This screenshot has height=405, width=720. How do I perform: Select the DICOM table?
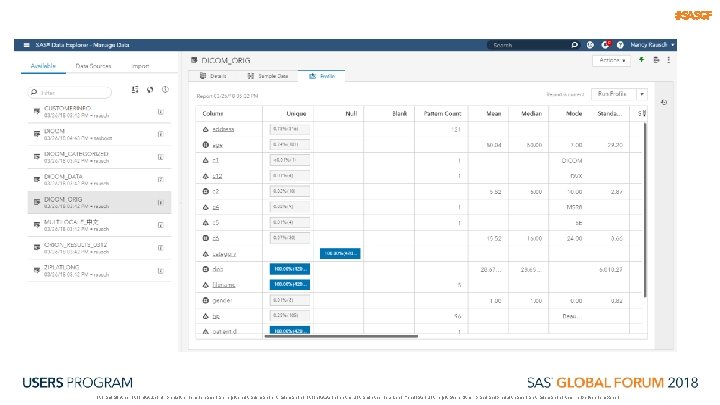99,134
